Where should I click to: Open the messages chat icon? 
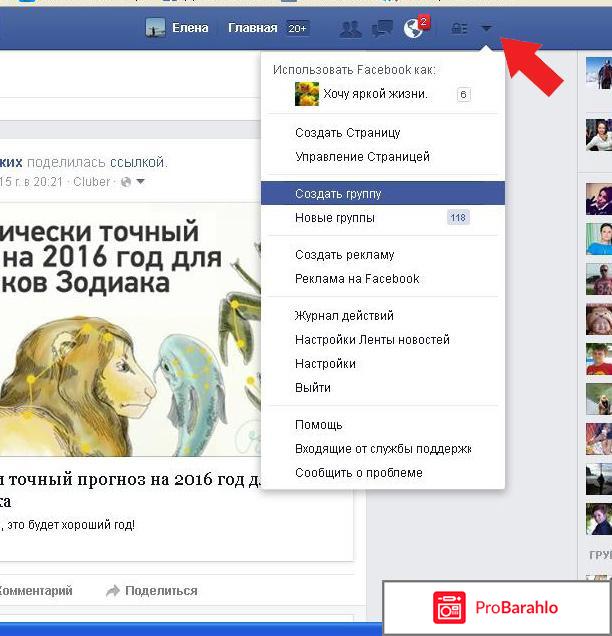tap(382, 28)
